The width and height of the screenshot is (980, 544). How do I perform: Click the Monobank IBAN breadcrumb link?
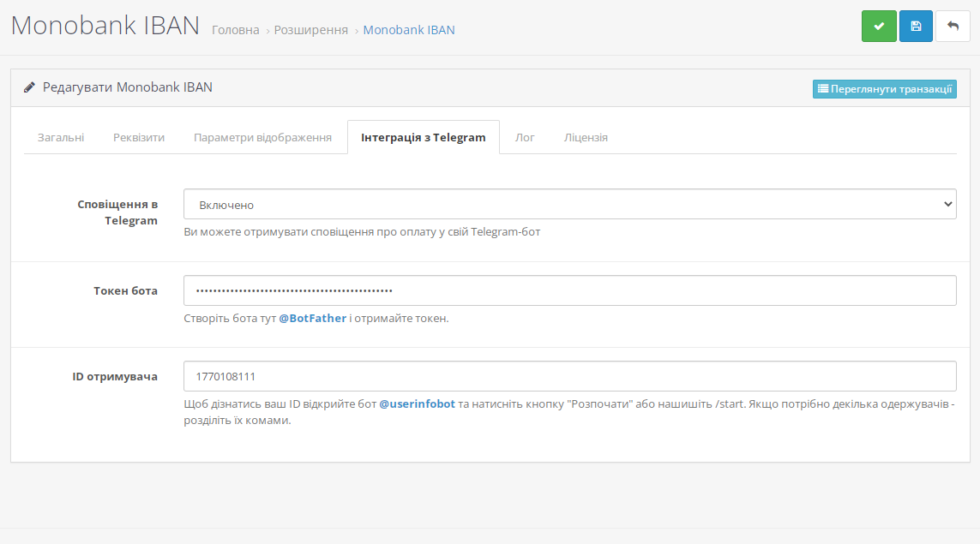coord(409,30)
